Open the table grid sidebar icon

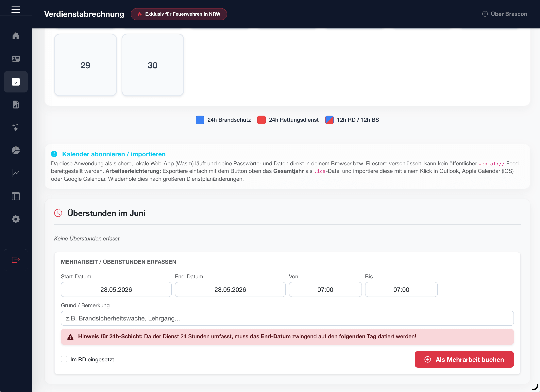[16, 196]
